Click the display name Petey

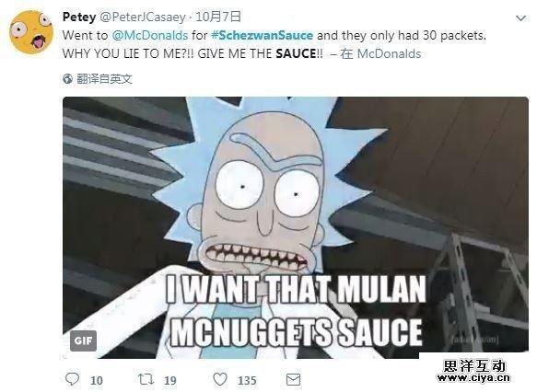click(79, 17)
